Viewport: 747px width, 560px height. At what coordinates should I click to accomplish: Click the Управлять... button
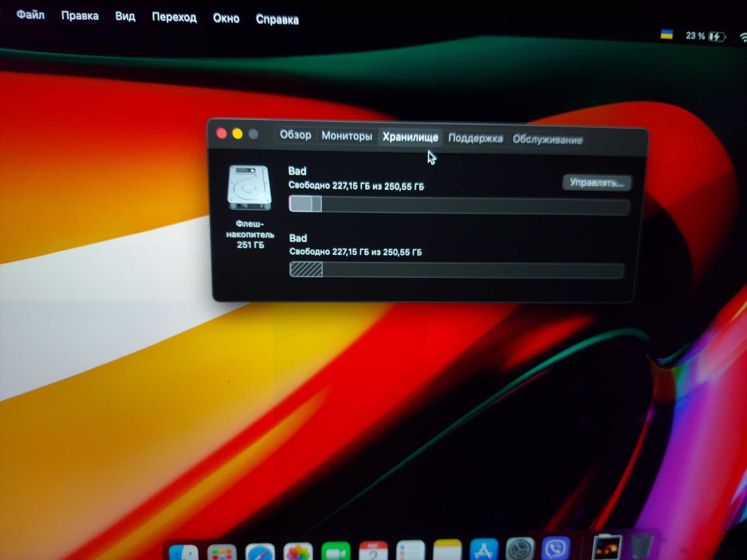(596, 183)
